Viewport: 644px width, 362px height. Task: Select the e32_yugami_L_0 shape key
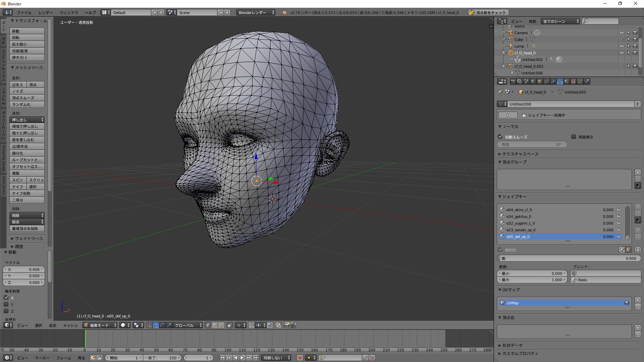coord(520,223)
